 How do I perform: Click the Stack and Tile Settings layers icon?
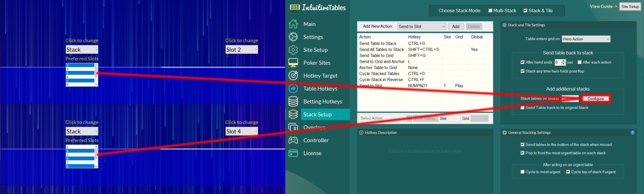[504, 25]
